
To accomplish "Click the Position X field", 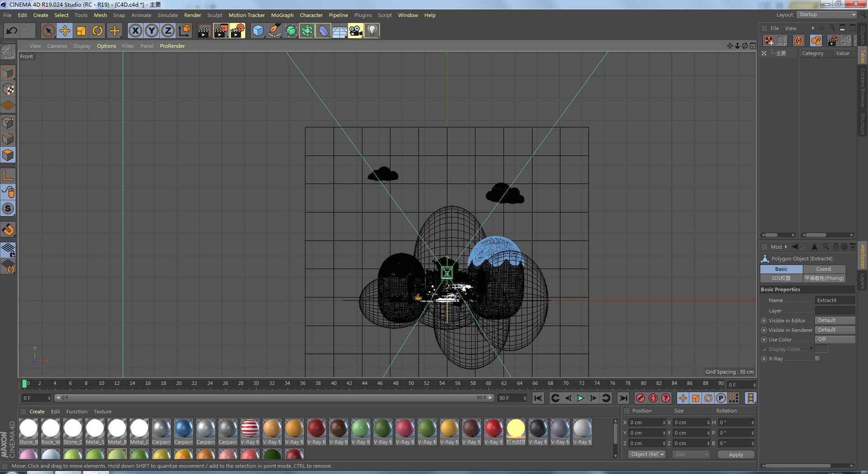I will click(x=647, y=422).
